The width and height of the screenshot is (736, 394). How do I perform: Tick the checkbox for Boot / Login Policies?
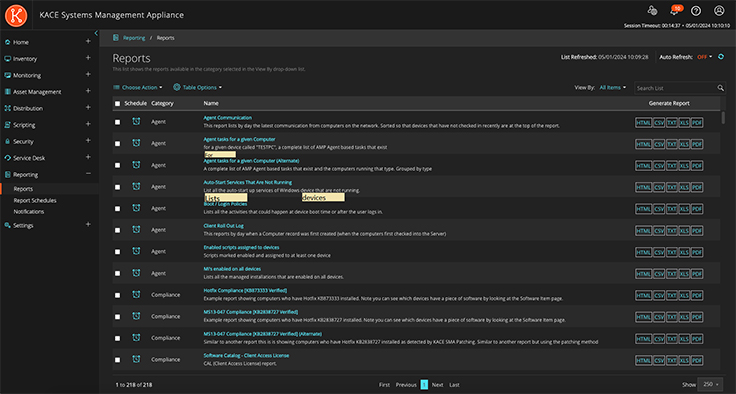(117, 209)
